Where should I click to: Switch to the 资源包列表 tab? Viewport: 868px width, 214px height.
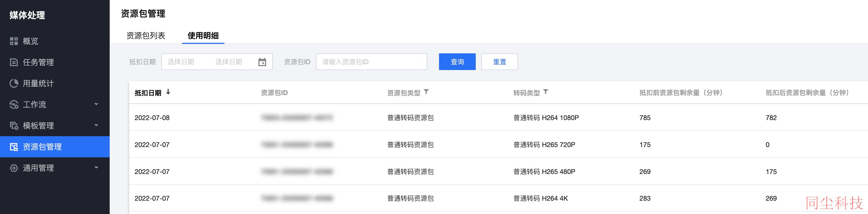[x=146, y=36]
